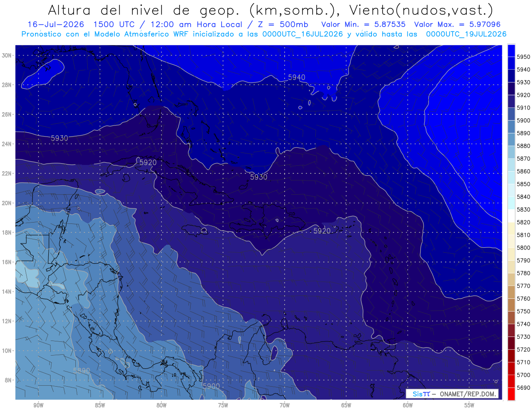The image size is (532, 411).
Task: Click the 14N latitude axis label
Action: [7, 291]
